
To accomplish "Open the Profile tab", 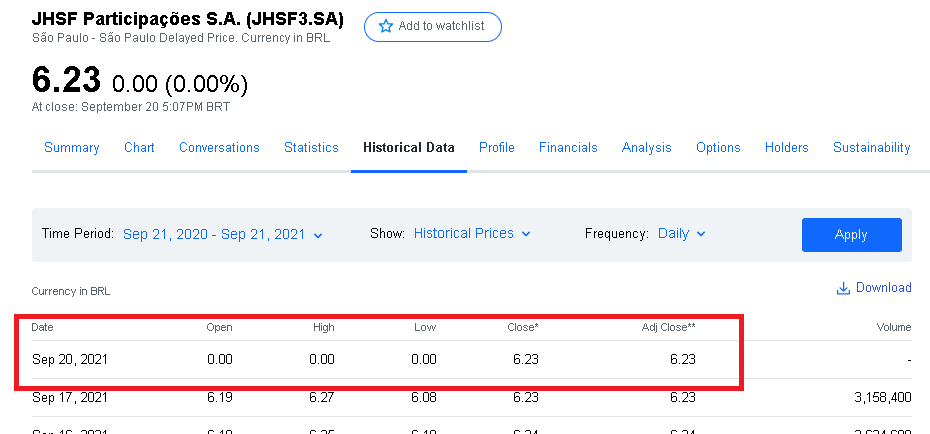I will pos(497,148).
